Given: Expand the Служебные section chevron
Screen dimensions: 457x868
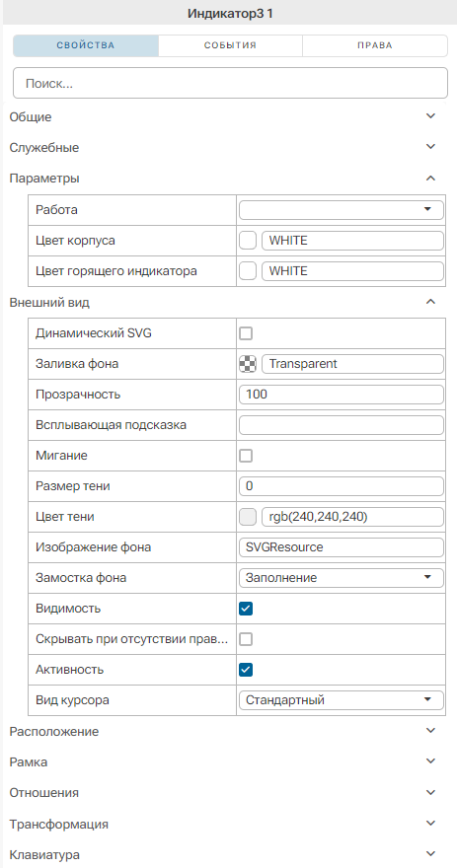Looking at the screenshot, I should pyautogui.click(x=430, y=147).
